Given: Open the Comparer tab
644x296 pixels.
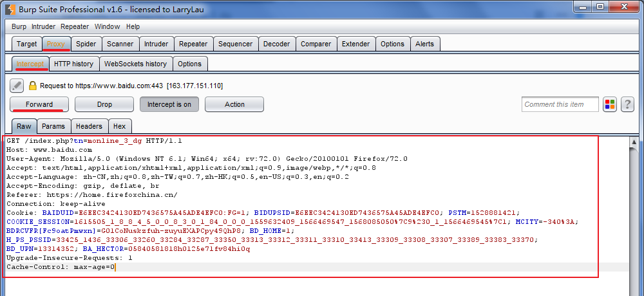Looking at the screenshot, I should pyautogui.click(x=316, y=44).
